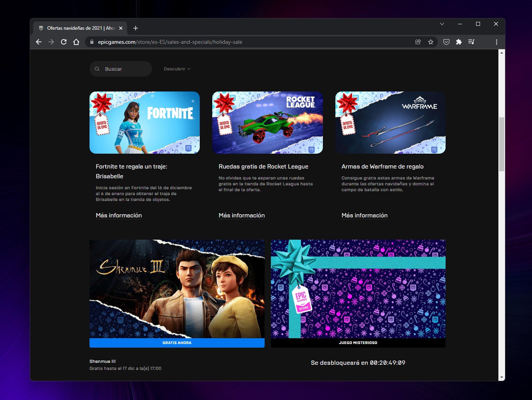Open Ruedas gratis de Rocket League heading
This screenshot has height=400, width=532.
[263, 167]
